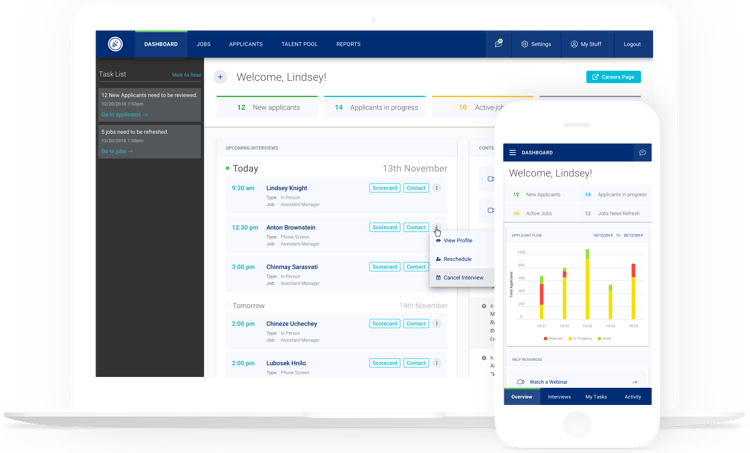Click Mark As Read in Task List
The width and height of the screenshot is (750, 453).
(x=186, y=75)
